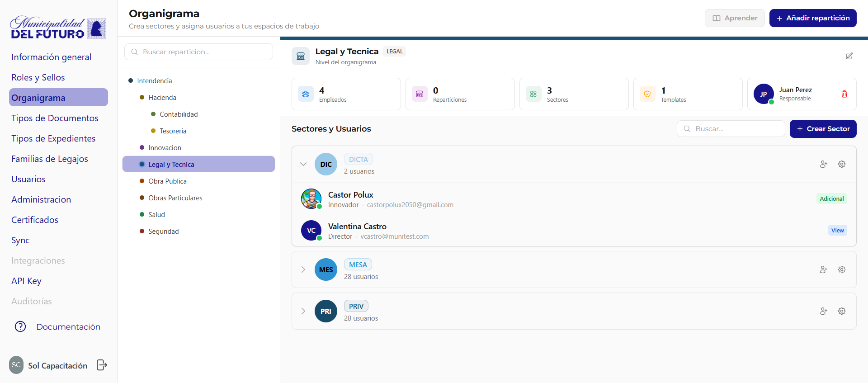This screenshot has height=383, width=868.
Task: Delete responsable Juan Perez with trash icon
Action: pyautogui.click(x=844, y=94)
